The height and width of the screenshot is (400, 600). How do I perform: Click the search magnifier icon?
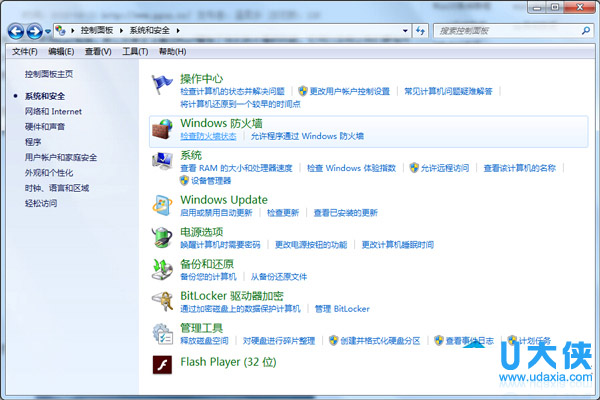585,31
